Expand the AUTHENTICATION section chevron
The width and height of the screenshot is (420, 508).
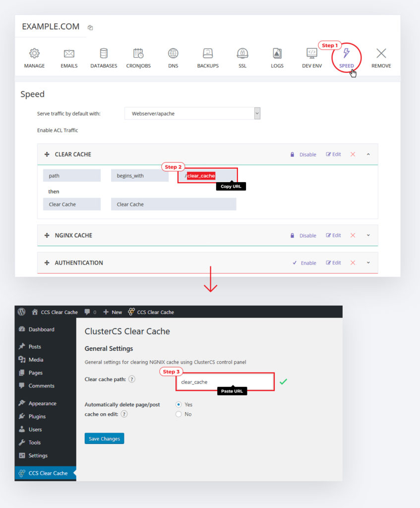pyautogui.click(x=368, y=263)
